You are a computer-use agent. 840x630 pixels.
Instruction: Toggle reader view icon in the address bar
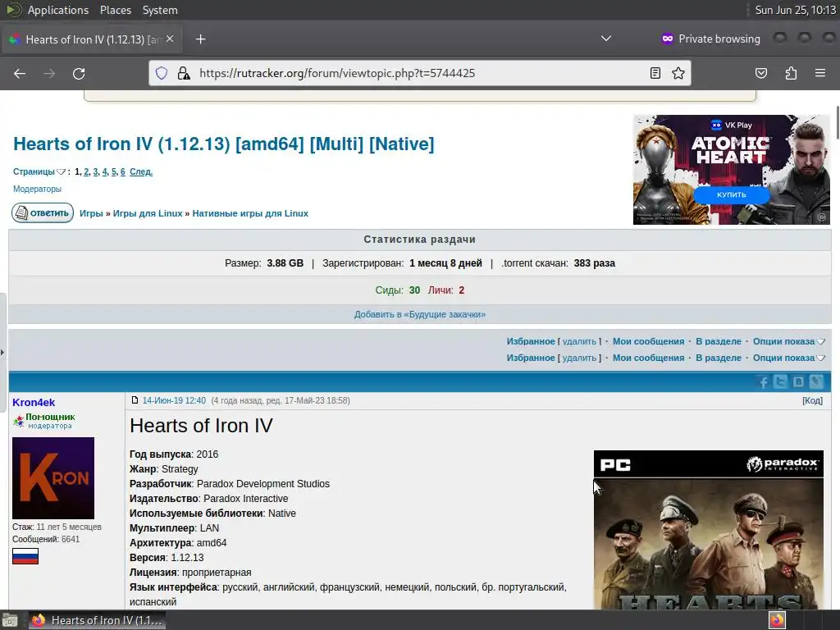pos(655,73)
